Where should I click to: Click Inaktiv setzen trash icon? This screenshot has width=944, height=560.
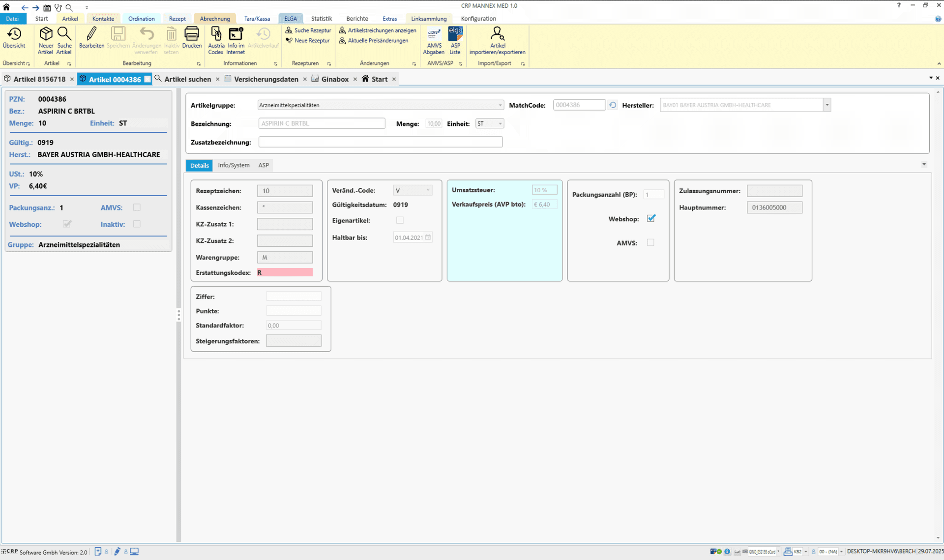171,41
